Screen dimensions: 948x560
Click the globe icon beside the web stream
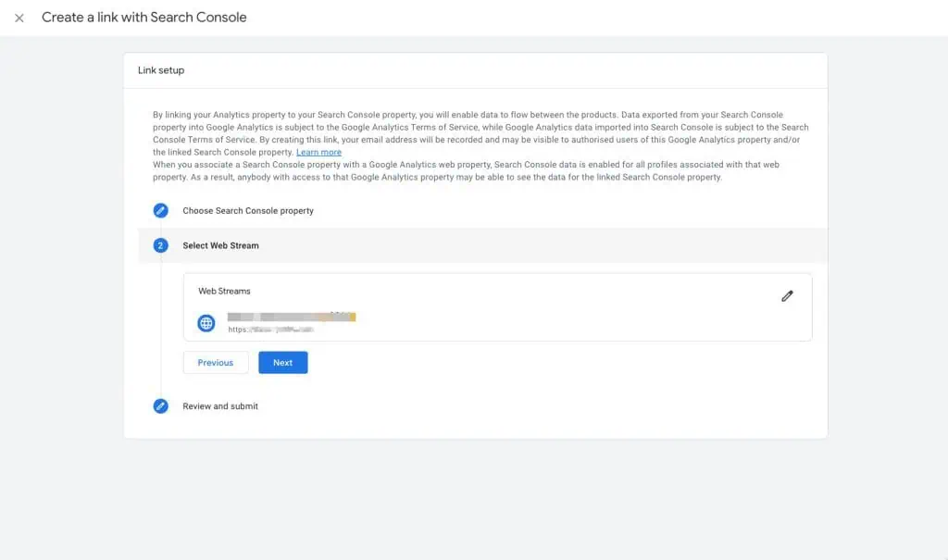(x=206, y=322)
